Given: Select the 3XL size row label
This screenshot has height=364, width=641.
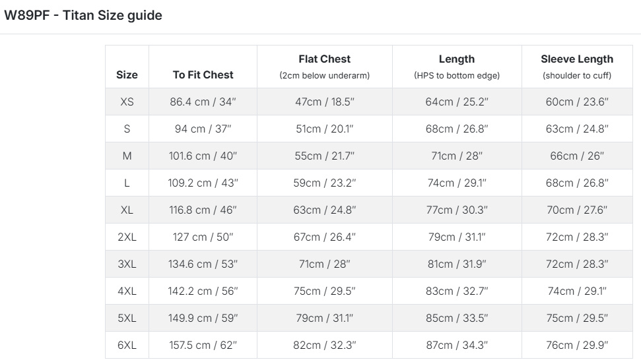Looking at the screenshot, I should point(127,264).
